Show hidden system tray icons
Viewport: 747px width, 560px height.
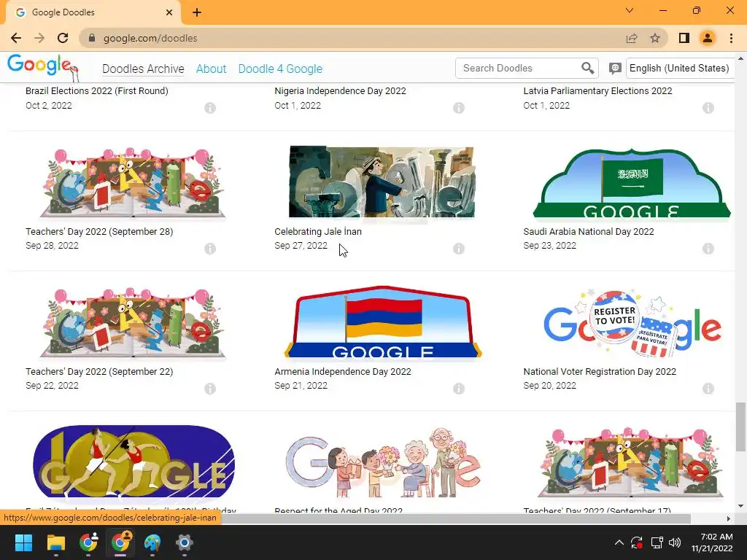[x=619, y=542]
